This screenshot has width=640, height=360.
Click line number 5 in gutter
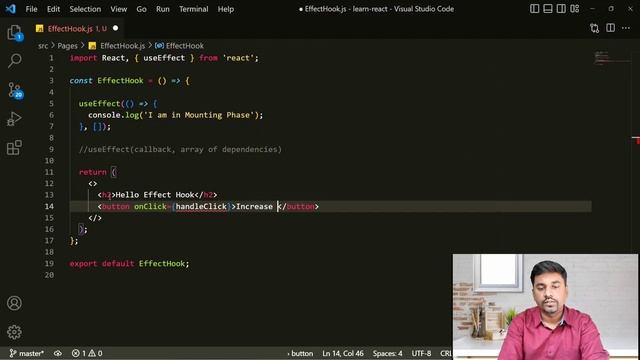tap(51, 103)
